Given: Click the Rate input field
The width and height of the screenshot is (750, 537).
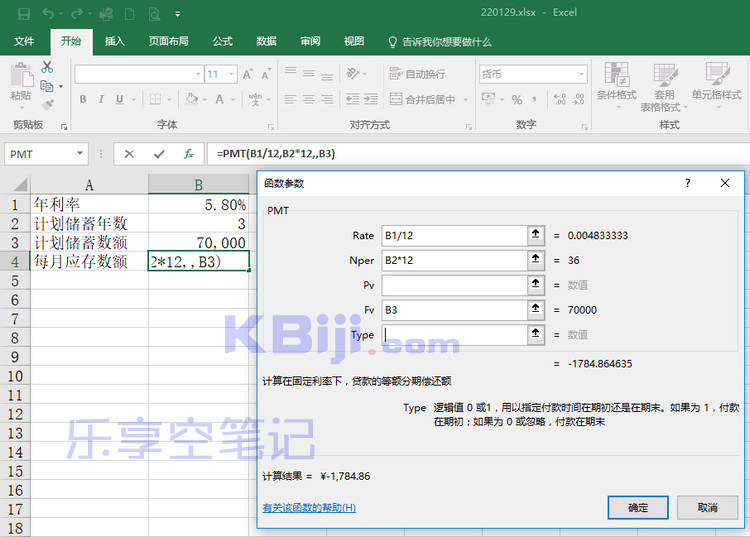Looking at the screenshot, I should [454, 235].
